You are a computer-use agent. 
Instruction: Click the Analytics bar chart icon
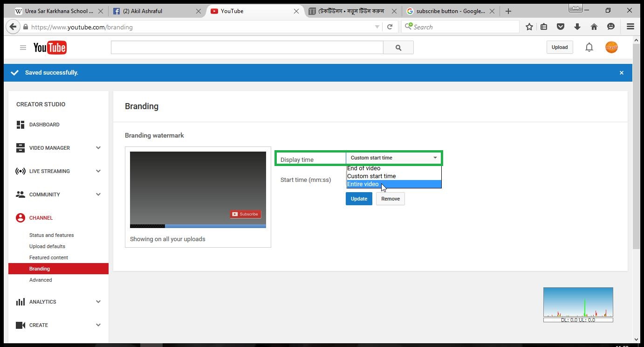[20, 302]
